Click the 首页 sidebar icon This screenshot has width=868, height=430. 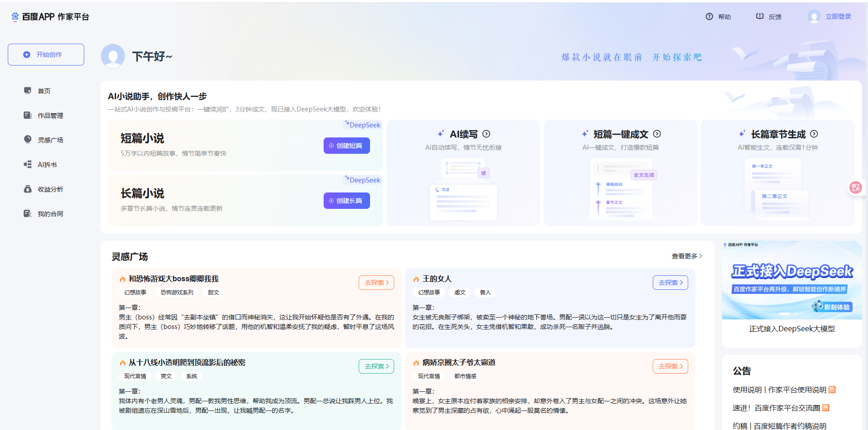(28, 91)
